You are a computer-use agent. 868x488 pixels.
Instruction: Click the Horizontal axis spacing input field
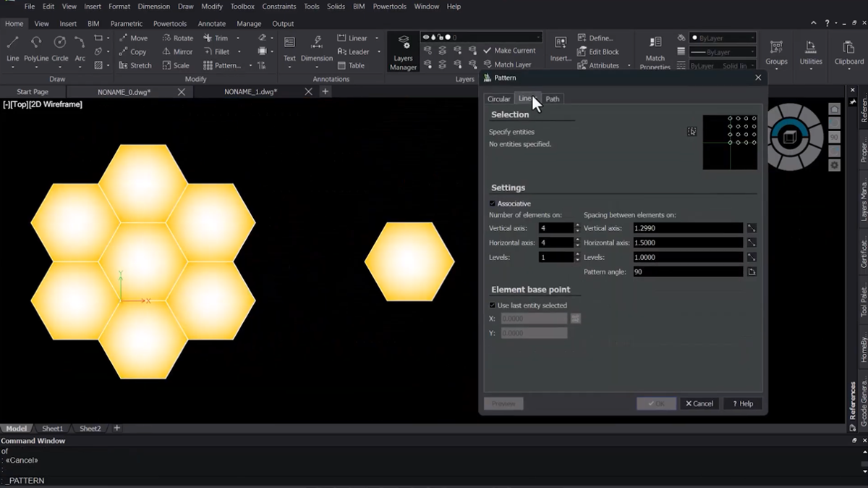687,243
